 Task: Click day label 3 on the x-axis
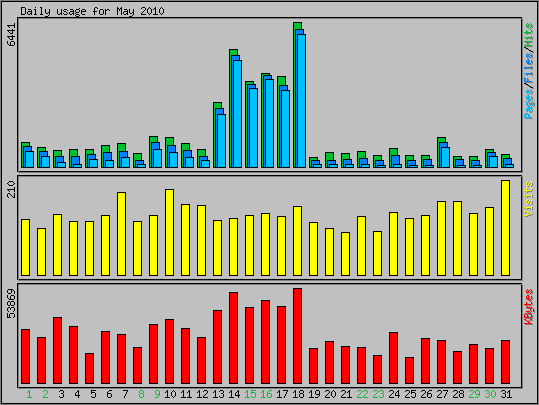pos(61,394)
